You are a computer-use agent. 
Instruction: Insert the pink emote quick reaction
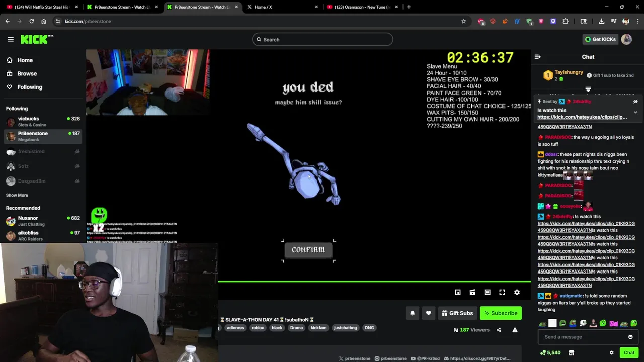click(613, 323)
